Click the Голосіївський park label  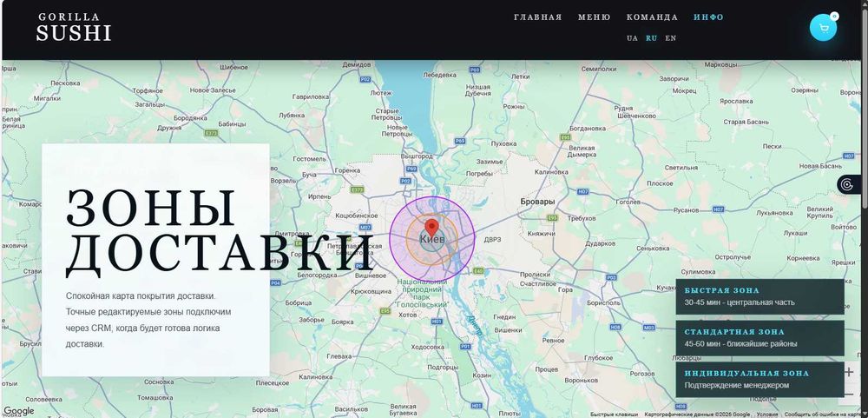[422, 293]
